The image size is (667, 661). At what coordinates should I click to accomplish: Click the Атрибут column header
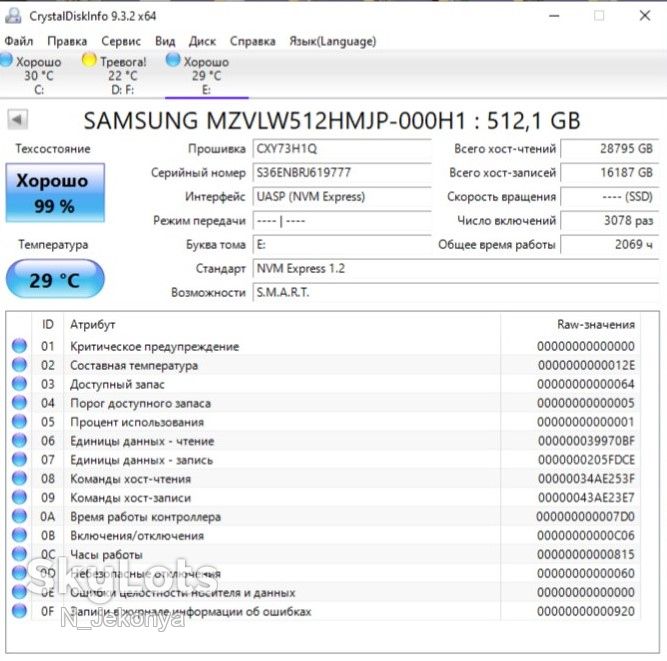point(282,325)
